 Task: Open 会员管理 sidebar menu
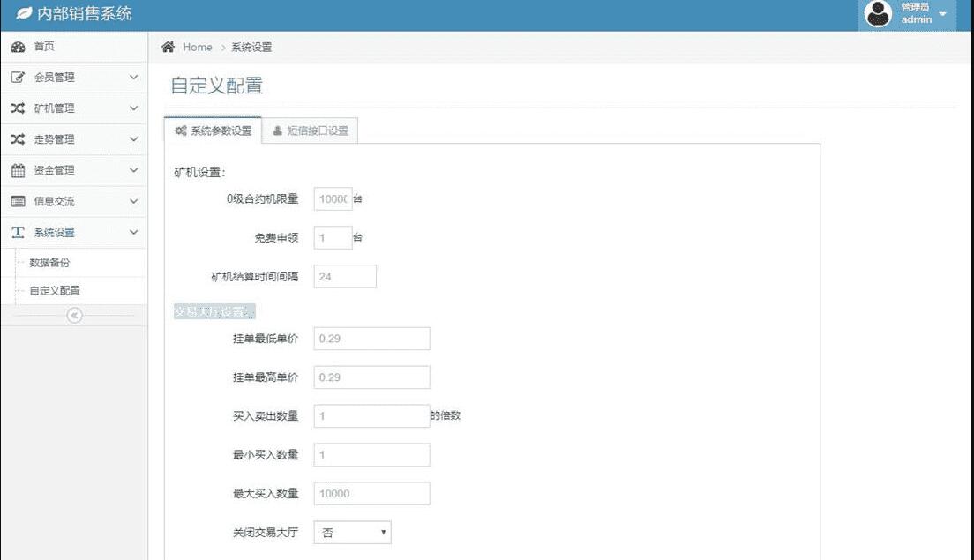pos(74,77)
